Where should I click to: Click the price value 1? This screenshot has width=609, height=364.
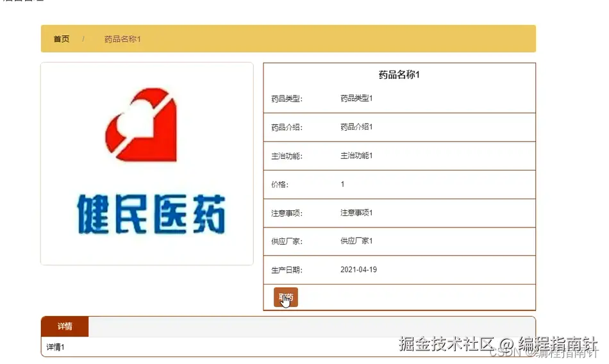pos(342,184)
